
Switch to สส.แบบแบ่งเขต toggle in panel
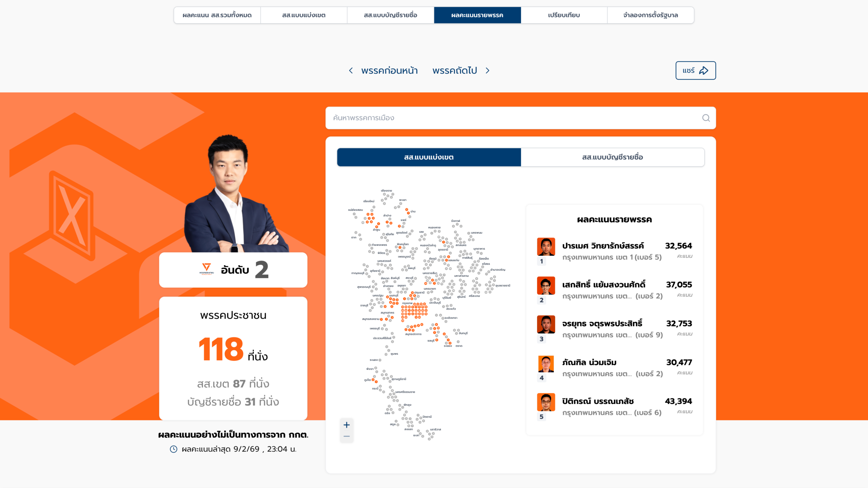point(429,157)
